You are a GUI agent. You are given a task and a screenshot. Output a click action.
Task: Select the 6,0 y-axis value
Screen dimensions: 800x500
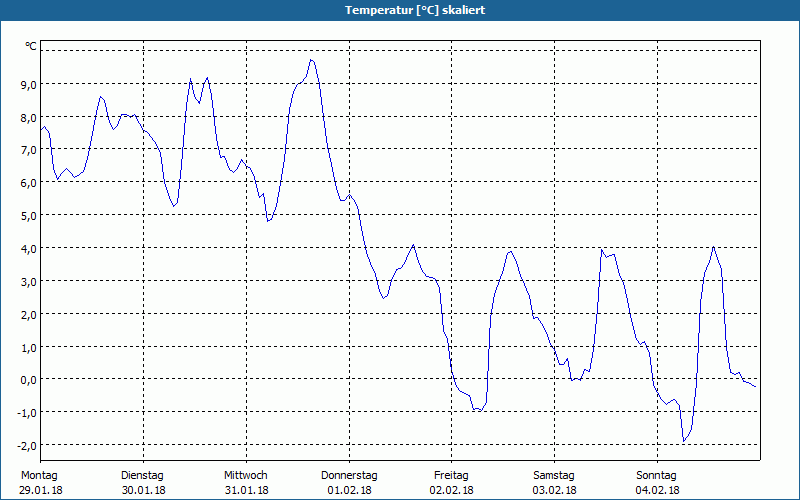click(x=28, y=183)
